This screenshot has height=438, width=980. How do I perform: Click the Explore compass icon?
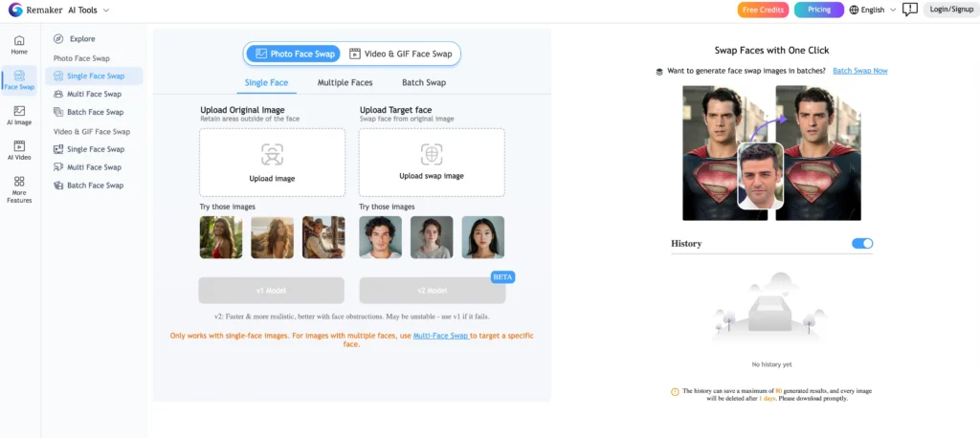coord(58,39)
